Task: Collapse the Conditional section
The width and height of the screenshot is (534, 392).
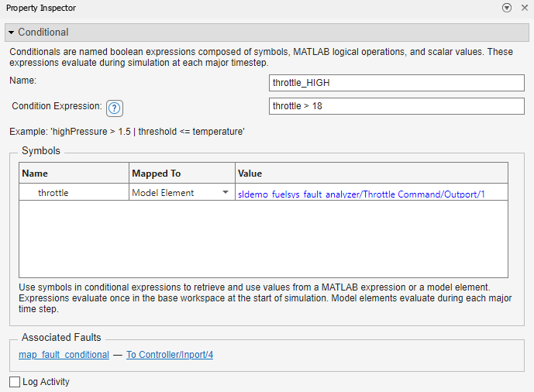Action: click(x=12, y=33)
